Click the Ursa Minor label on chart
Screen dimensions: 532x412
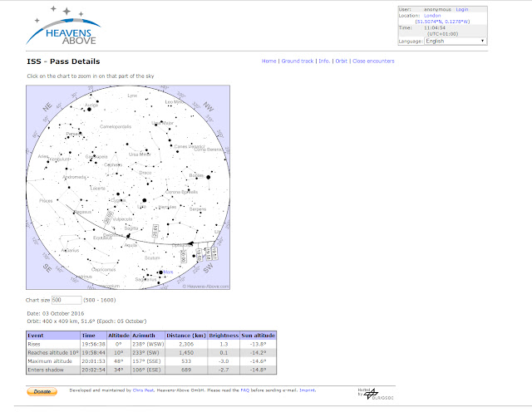pyautogui.click(x=140, y=154)
